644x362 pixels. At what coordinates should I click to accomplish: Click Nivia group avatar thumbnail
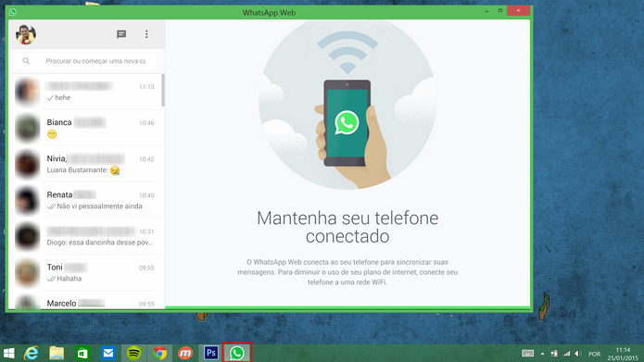coord(27,164)
